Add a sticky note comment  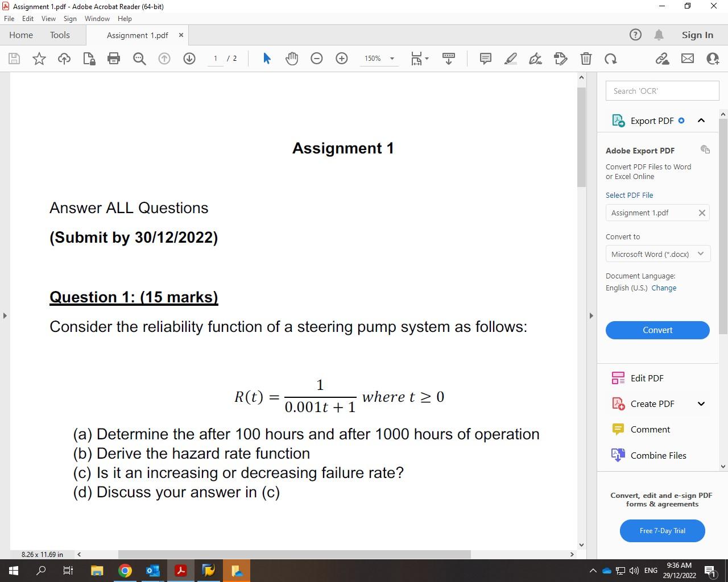point(485,59)
